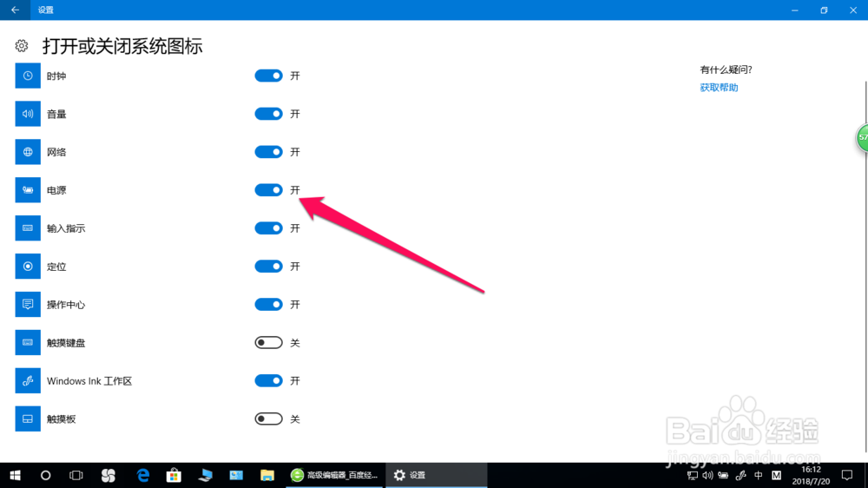Click the 设置 taskbar button

tap(437, 475)
